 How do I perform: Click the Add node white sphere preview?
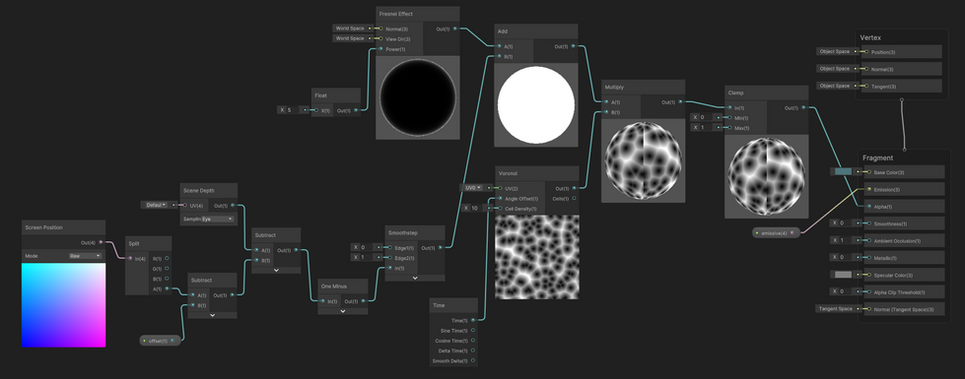point(536,106)
